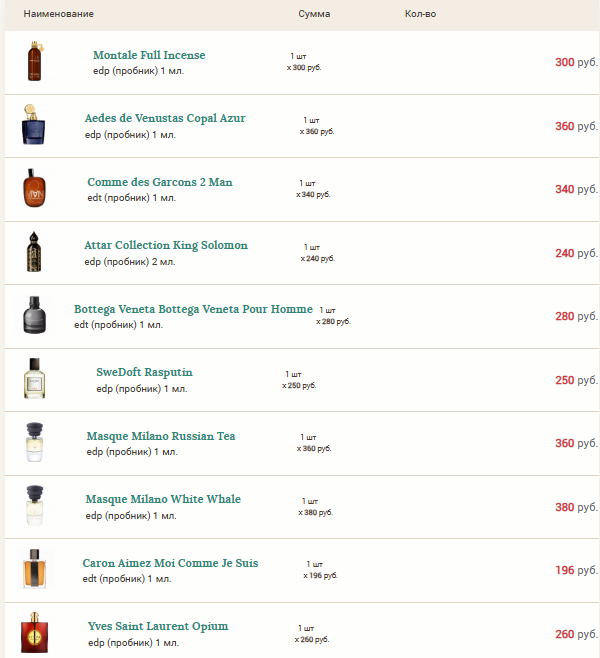Open Caron Aimez Moi Comme Je Suis link
Screen dimensions: 600x658
pos(170,563)
